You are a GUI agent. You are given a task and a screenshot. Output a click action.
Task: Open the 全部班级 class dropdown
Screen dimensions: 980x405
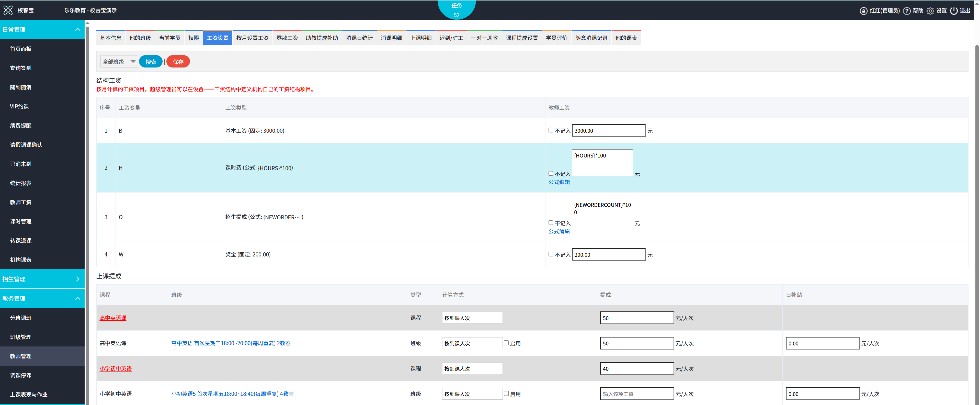pos(119,62)
